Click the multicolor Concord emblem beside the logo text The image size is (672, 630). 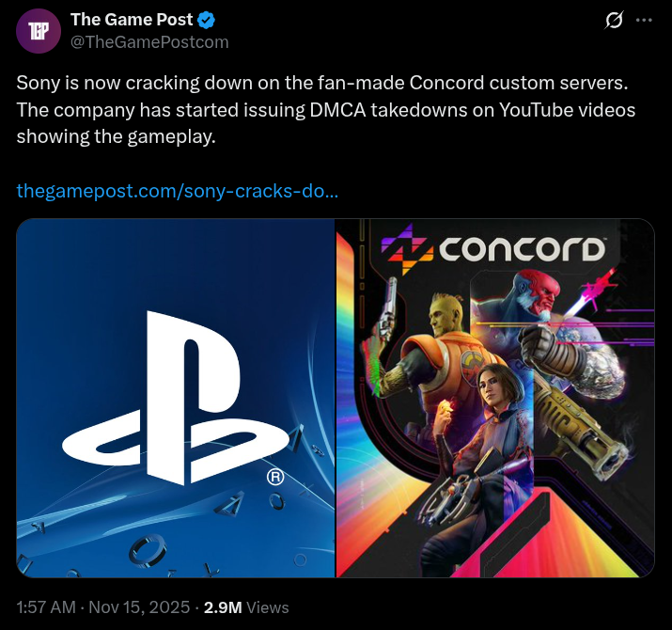tap(407, 249)
